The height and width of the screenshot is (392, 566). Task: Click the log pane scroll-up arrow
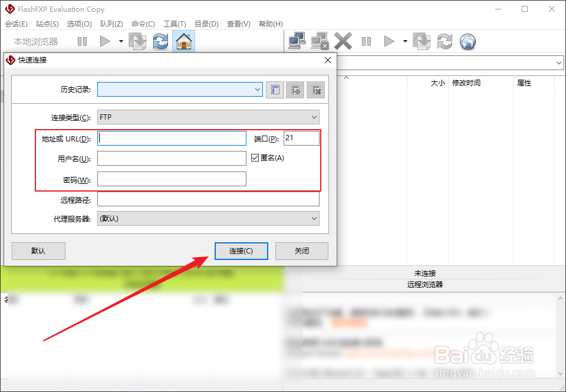point(560,298)
